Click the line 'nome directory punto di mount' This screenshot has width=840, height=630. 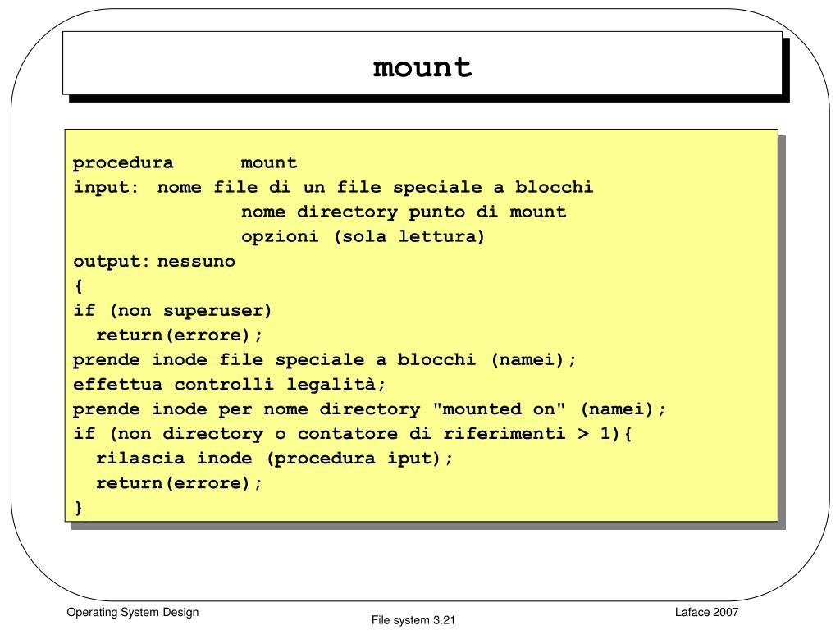pyautogui.click(x=404, y=212)
